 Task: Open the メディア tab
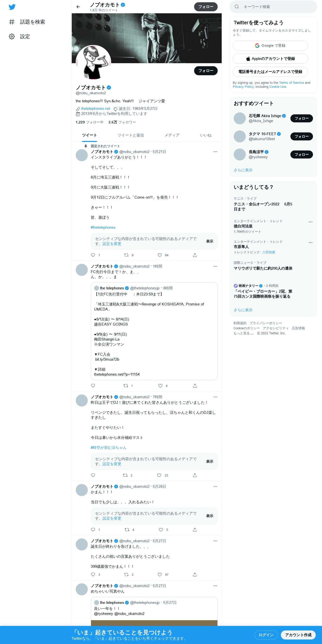pyautogui.click(x=172, y=135)
